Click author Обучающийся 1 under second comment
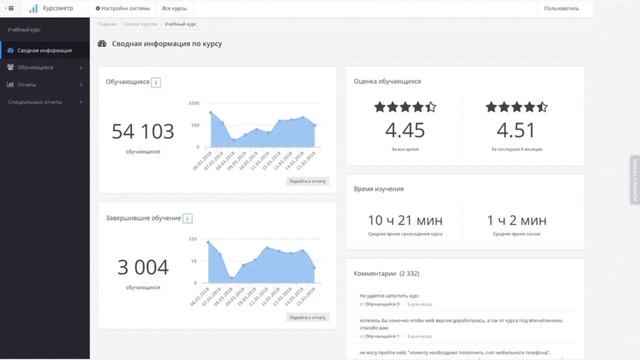Viewport: 640px width, 360px height. tap(382, 336)
